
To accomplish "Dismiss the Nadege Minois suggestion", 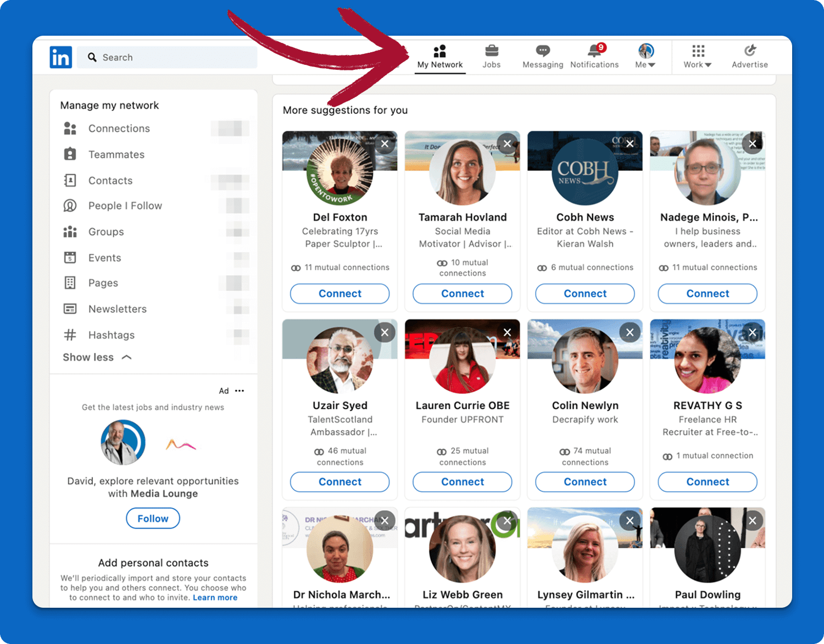I will [753, 144].
